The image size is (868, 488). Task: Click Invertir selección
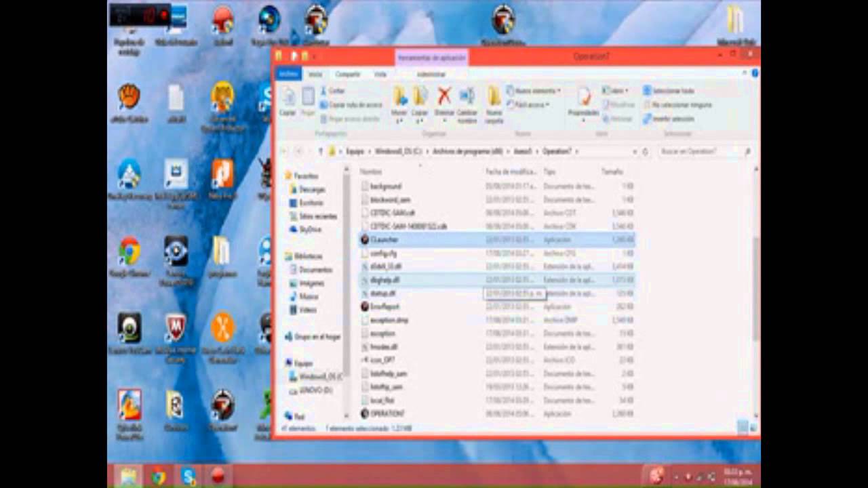click(669, 119)
